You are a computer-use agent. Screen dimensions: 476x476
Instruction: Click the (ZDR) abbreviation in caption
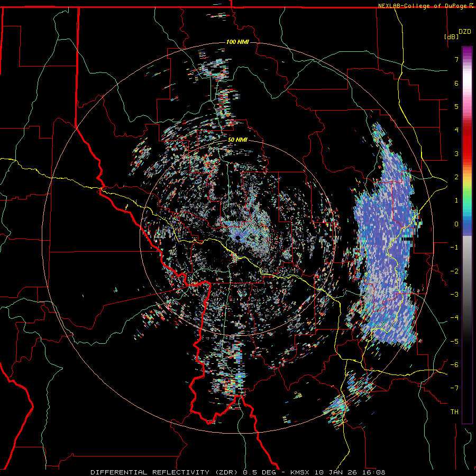[x=226, y=472]
